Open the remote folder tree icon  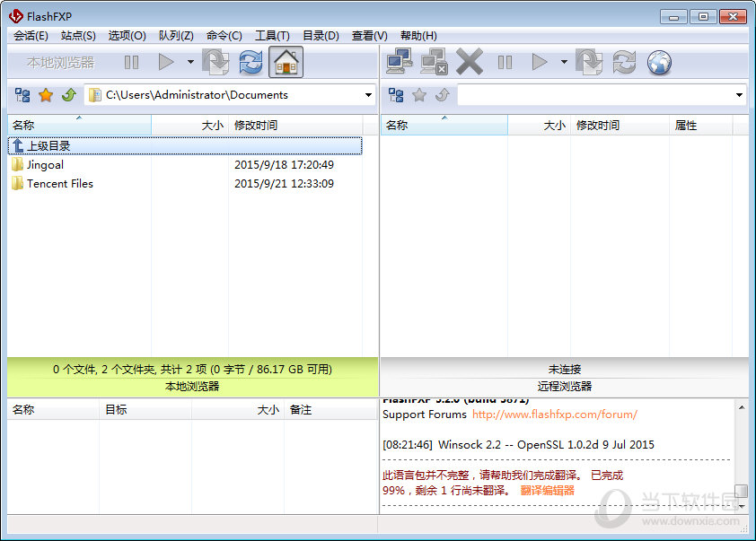pyautogui.click(x=396, y=95)
